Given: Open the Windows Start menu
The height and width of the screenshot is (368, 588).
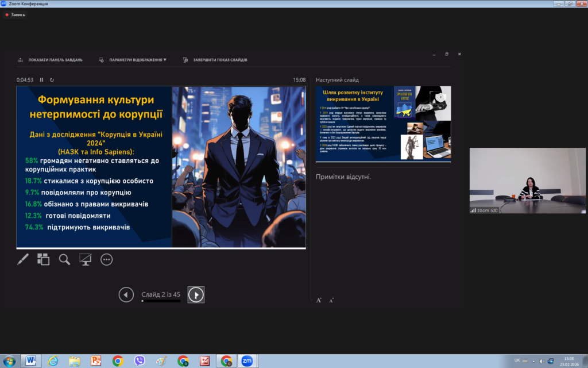Looking at the screenshot, I should [x=9, y=361].
